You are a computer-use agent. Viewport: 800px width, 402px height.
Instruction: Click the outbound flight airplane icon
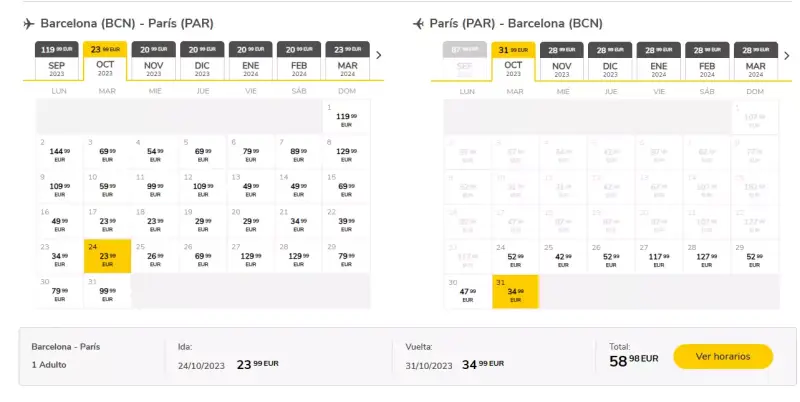pyautogui.click(x=29, y=24)
